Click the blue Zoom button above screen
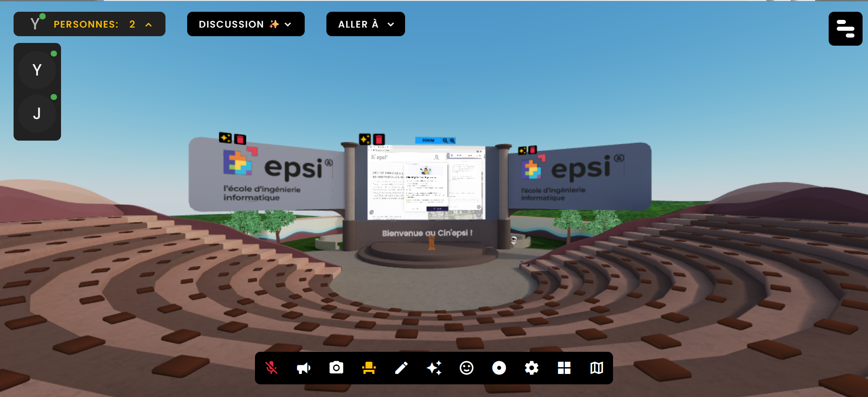 (x=428, y=141)
